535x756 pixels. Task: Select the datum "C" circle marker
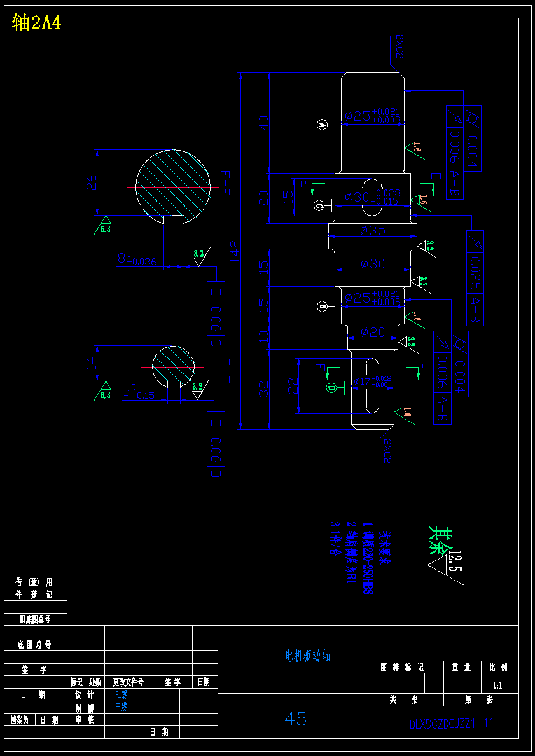click(319, 205)
